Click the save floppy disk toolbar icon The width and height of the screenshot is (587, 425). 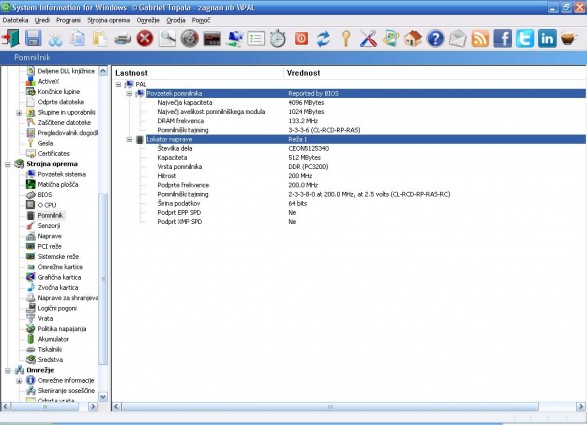[33, 39]
